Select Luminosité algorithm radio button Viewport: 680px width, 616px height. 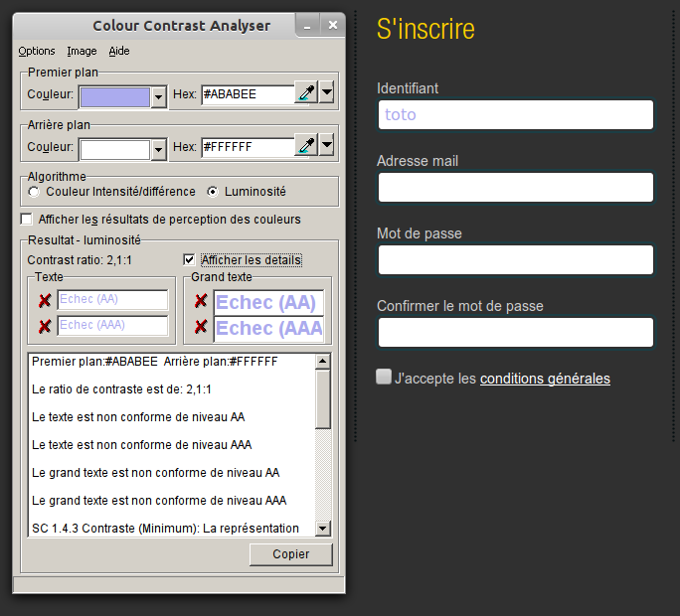(213, 192)
